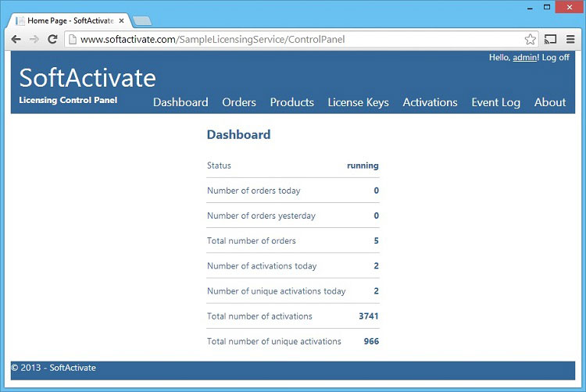Click the SoftActivate site title
Screen dimensions: 586x392
coord(88,77)
